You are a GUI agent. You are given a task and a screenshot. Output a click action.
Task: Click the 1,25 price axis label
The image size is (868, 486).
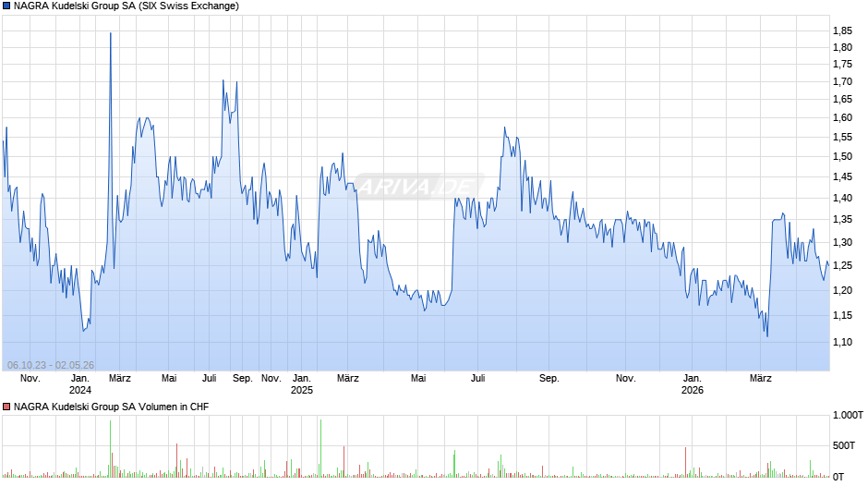click(x=842, y=266)
